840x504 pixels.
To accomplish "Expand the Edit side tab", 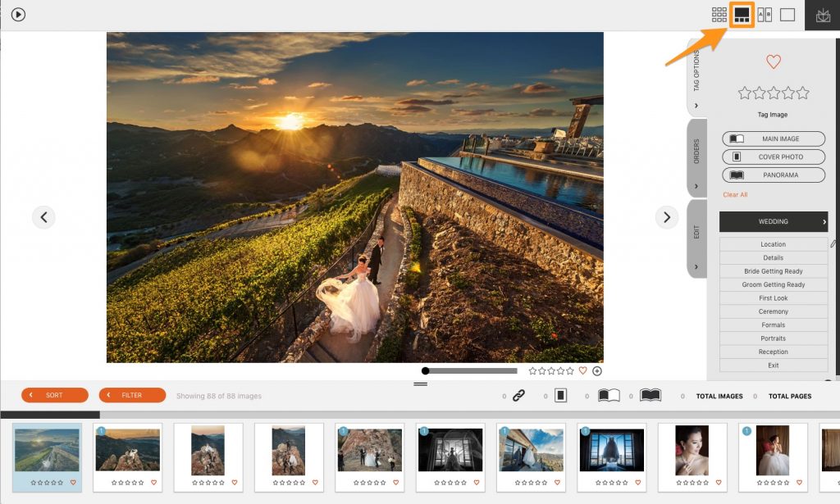I will (696, 238).
